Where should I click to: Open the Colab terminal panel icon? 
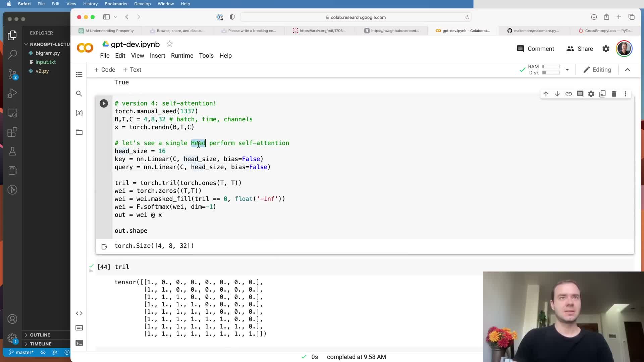coord(79,343)
